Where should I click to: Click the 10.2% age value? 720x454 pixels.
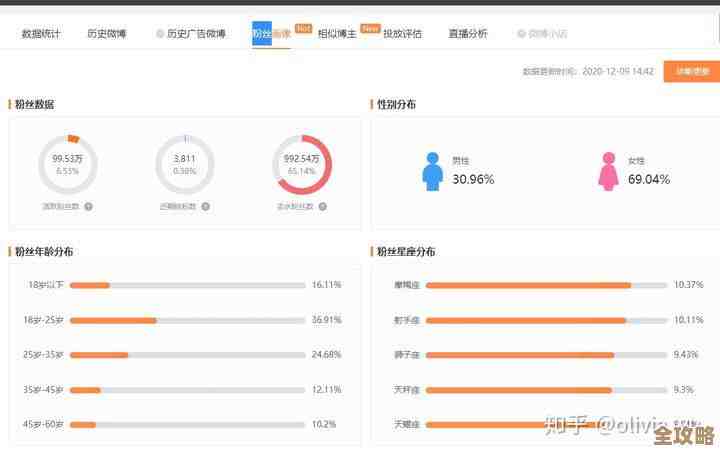click(x=324, y=425)
